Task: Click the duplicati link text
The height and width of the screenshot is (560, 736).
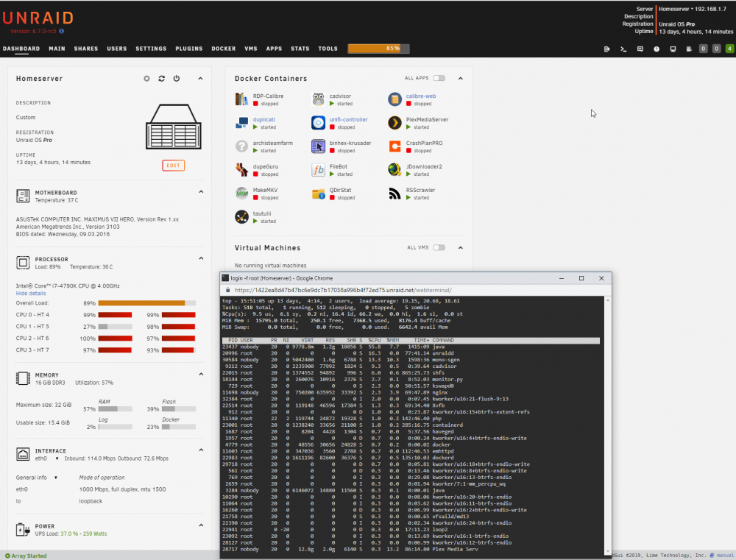Action: pos(263,119)
